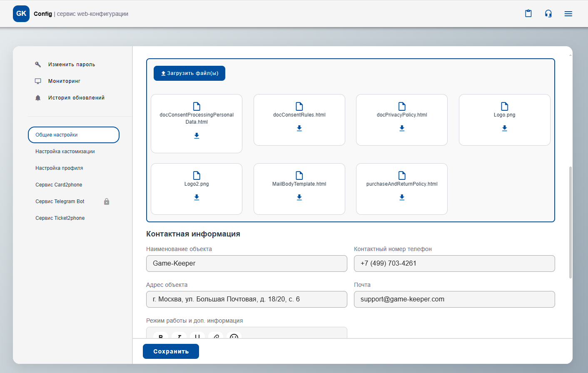Download the Logo2.png file

[197, 197]
